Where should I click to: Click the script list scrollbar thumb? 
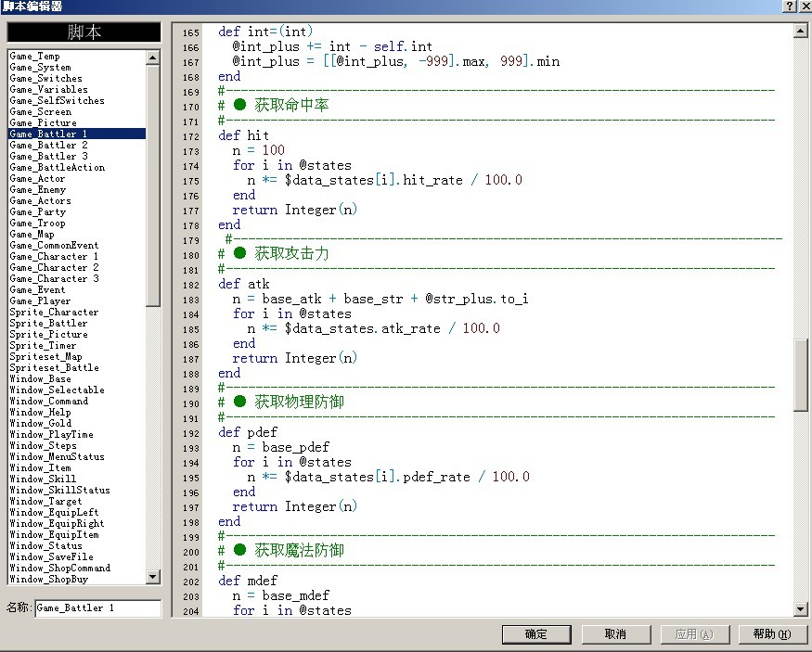(153, 185)
